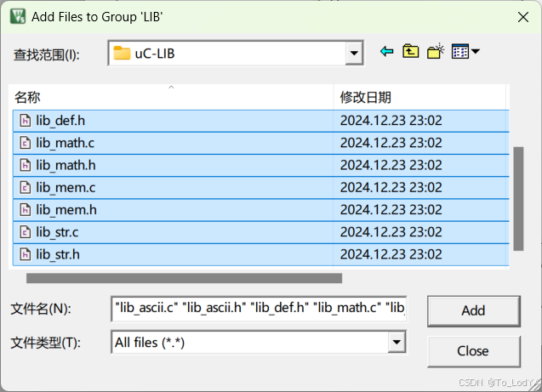542x392 pixels.
Task: Close the dialog with X
Action: tap(523, 17)
